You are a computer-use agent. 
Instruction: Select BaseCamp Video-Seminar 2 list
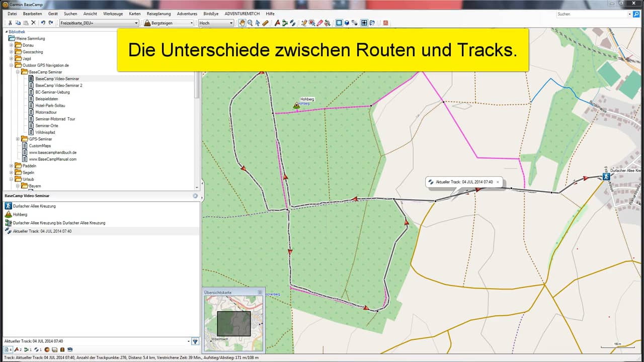(x=59, y=85)
